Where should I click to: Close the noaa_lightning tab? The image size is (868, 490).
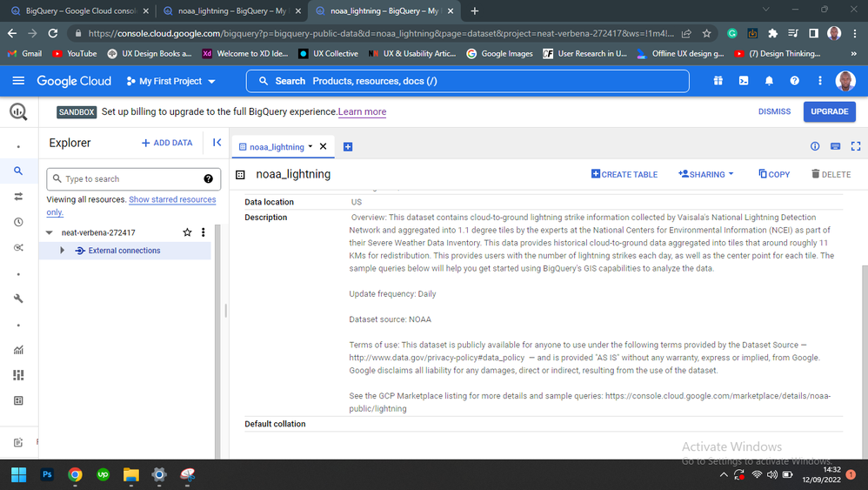(324, 147)
